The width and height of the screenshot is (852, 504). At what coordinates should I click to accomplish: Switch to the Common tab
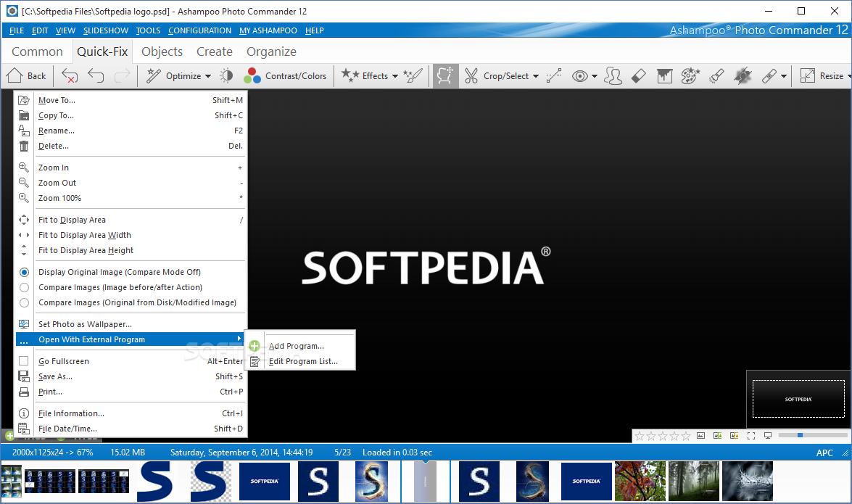[x=37, y=51]
